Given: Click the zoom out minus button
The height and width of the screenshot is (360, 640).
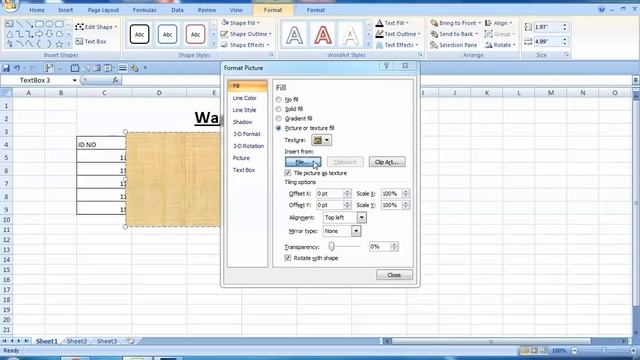Looking at the screenshot, I should tap(574, 351).
